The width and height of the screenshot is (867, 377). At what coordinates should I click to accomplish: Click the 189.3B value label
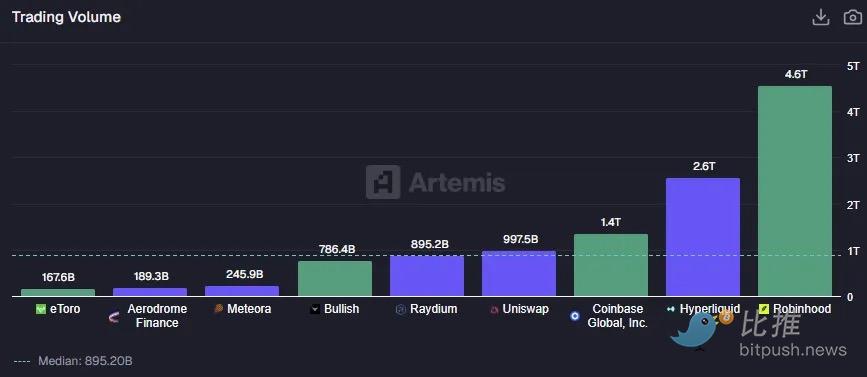click(150, 276)
